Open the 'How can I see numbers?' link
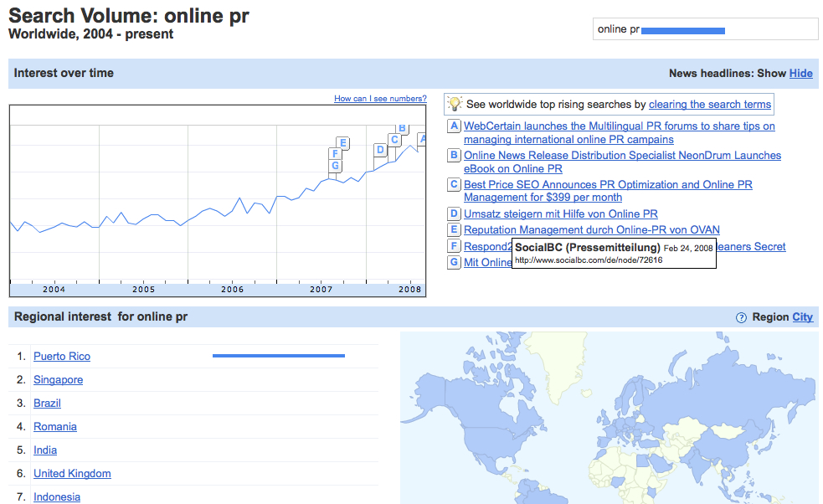Viewport: 823px width, 504px height. (x=380, y=99)
